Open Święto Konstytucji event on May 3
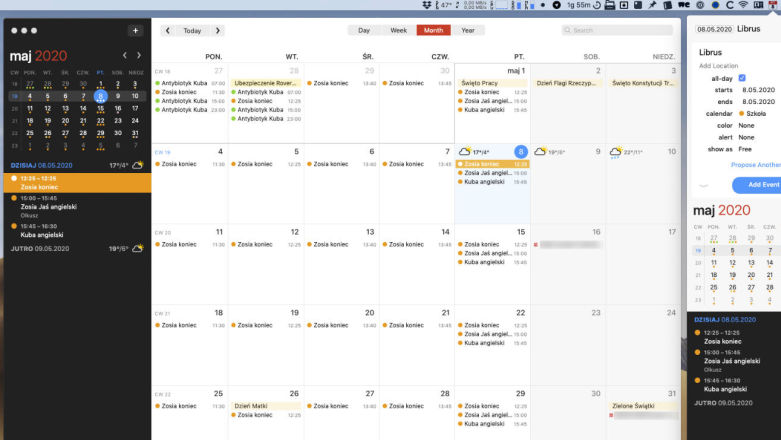The image size is (781, 440). pyautogui.click(x=643, y=83)
